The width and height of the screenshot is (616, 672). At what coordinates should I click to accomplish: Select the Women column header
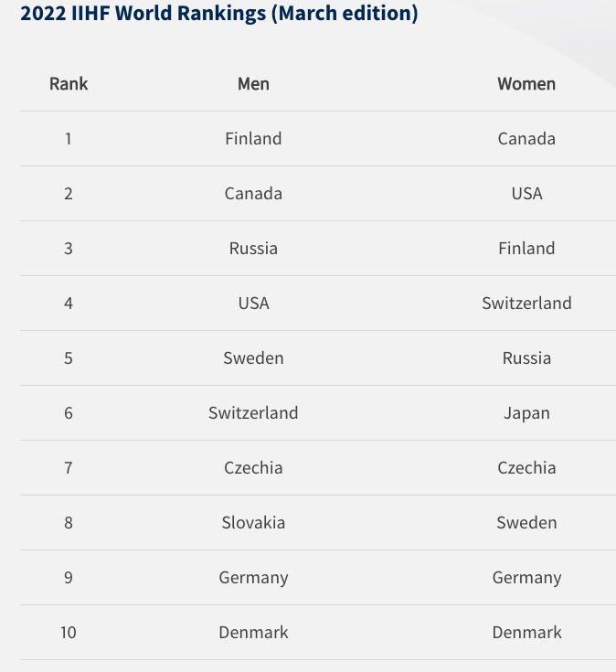click(526, 83)
